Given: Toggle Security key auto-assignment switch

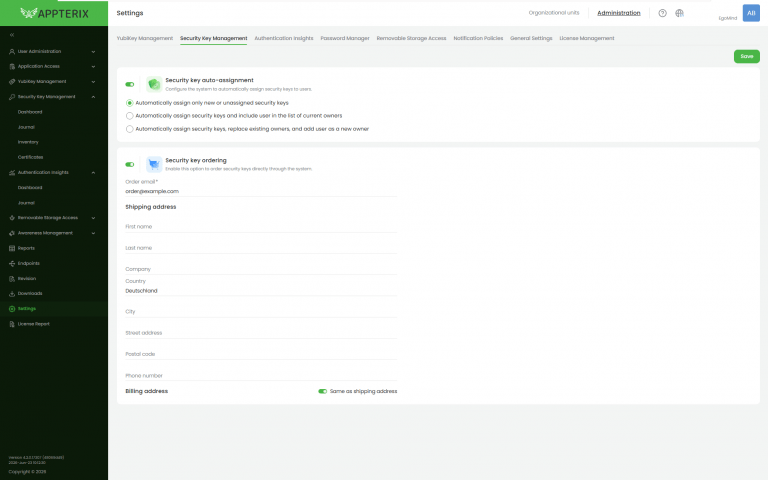Looking at the screenshot, I should pyautogui.click(x=130, y=84).
